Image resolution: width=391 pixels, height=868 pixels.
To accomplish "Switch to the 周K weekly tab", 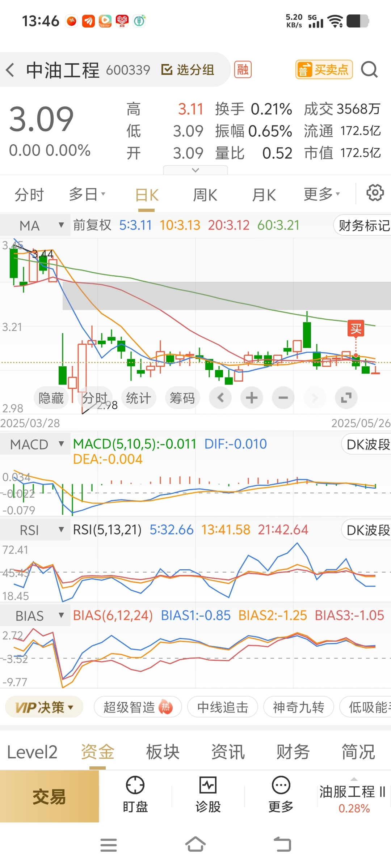I will pos(205,195).
